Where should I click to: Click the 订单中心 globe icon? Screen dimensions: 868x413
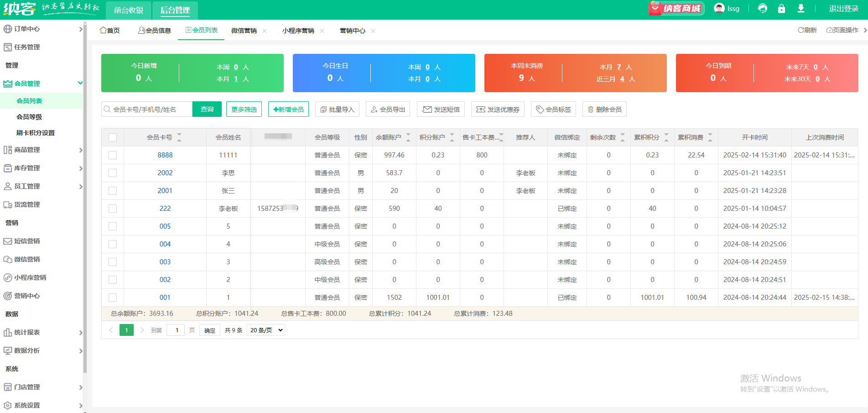click(8, 29)
